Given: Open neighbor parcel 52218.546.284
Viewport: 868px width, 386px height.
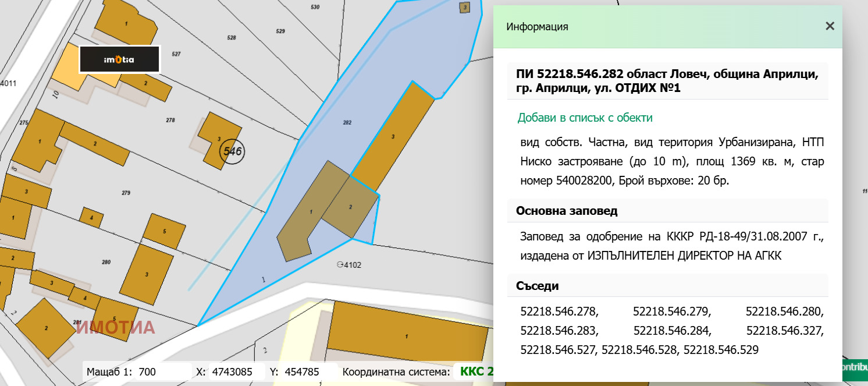Looking at the screenshot, I should [x=673, y=330].
